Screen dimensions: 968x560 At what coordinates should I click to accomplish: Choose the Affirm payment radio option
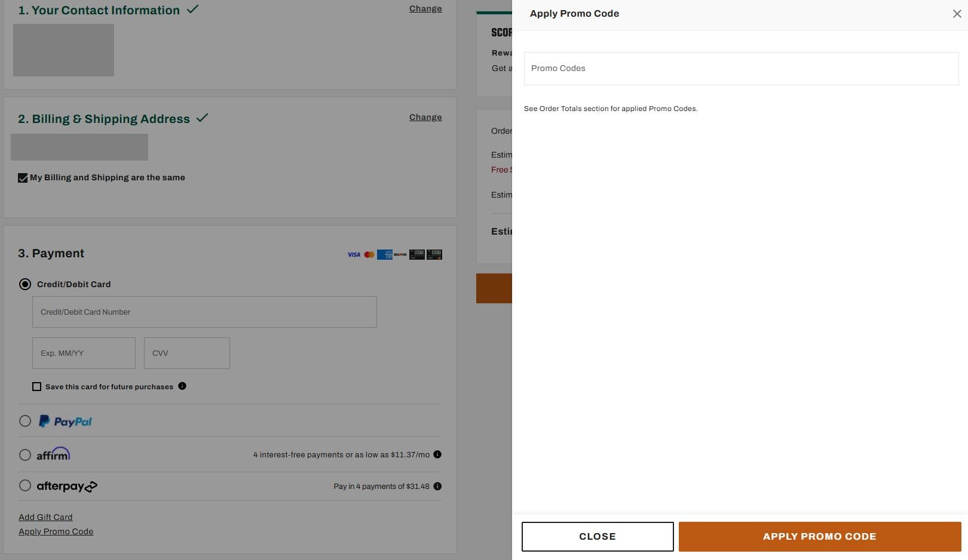[x=25, y=455]
